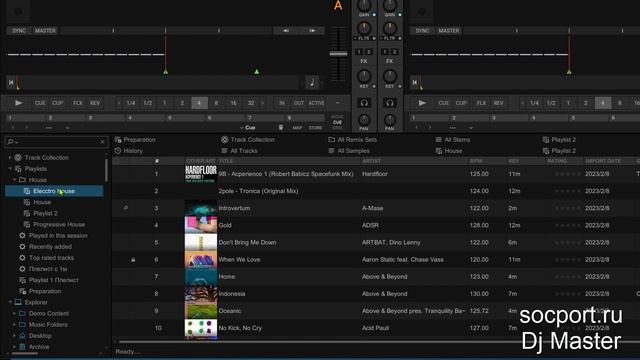Set loop OUT point on deck A
Viewport: 640px width, 360px height.
tap(299, 103)
